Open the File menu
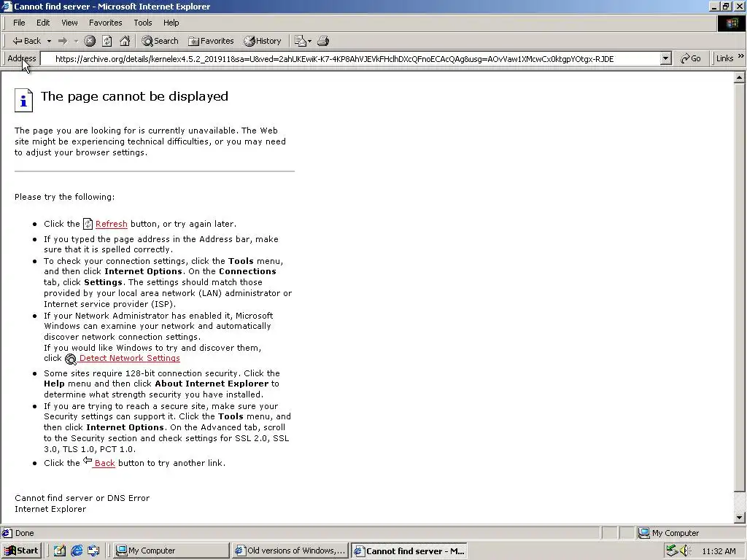This screenshot has width=747, height=560. pos(19,23)
